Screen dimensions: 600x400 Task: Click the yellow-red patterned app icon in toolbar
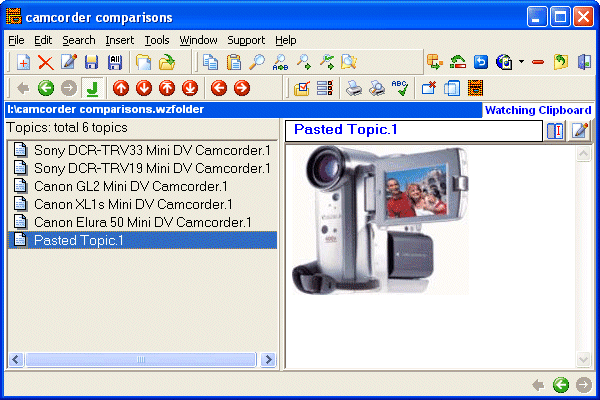click(x=475, y=88)
